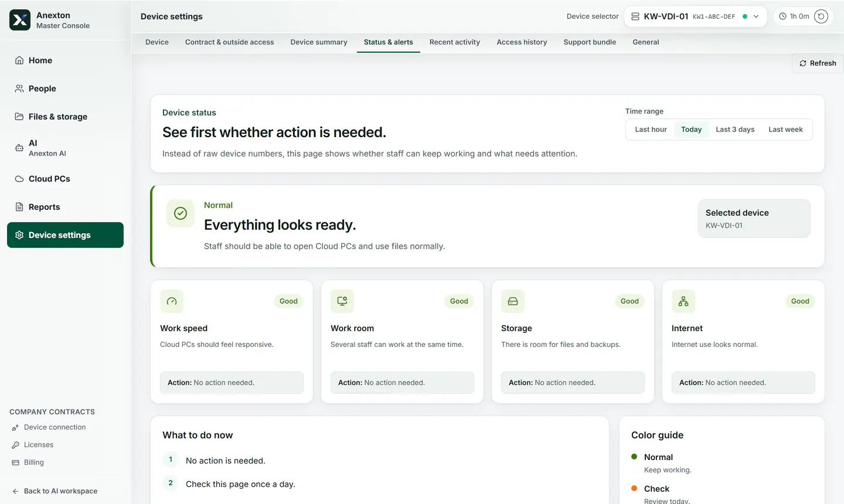Image resolution: width=844 pixels, height=504 pixels.
Task: Expand the KW-VDI-01 device selector dropdown
Action: tap(696, 16)
